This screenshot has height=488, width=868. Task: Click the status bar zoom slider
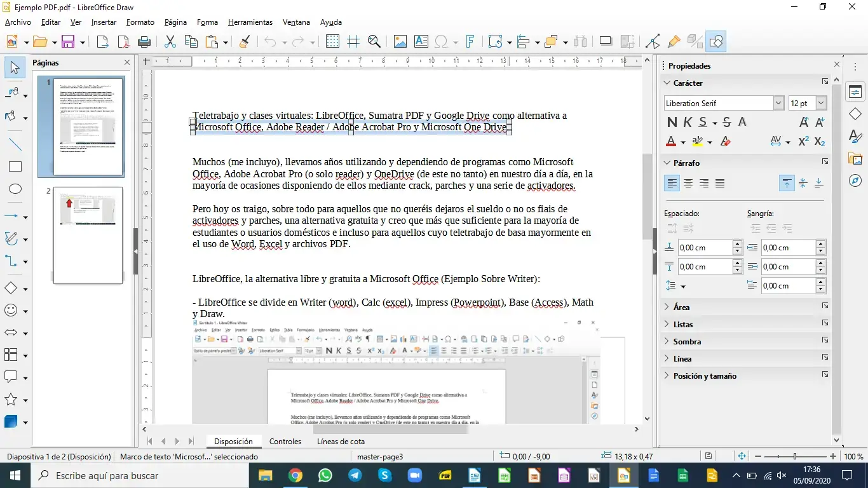(x=794, y=456)
